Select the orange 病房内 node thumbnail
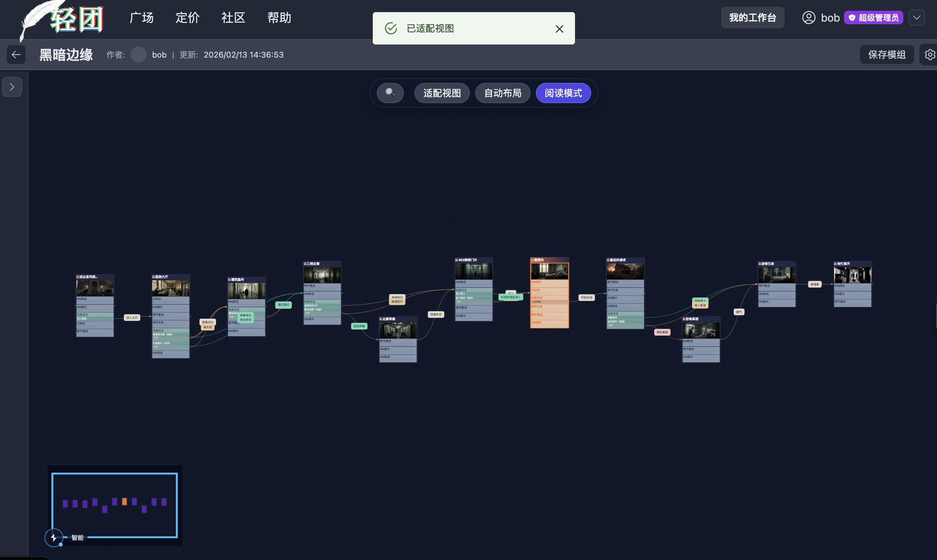The width and height of the screenshot is (937, 560). [549, 271]
